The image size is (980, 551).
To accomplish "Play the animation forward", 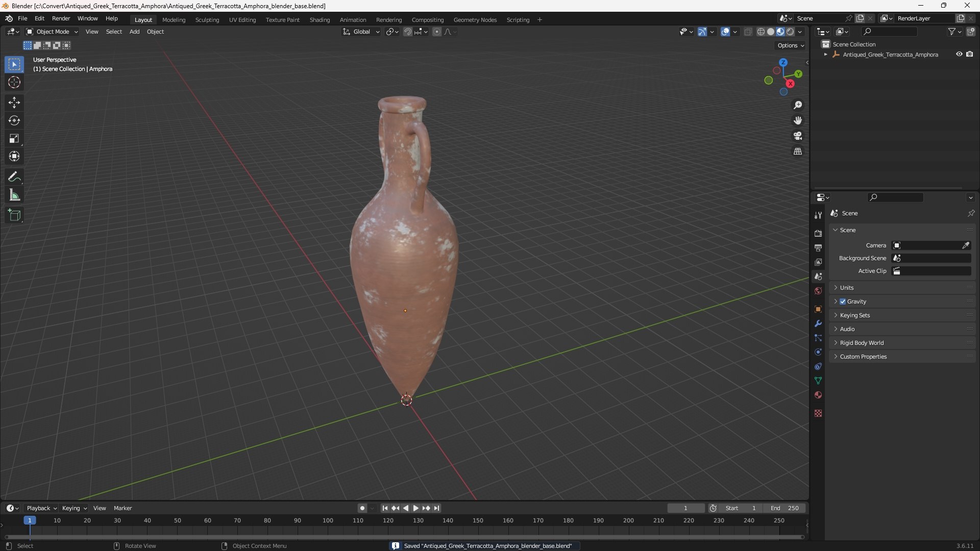I will pos(415,508).
